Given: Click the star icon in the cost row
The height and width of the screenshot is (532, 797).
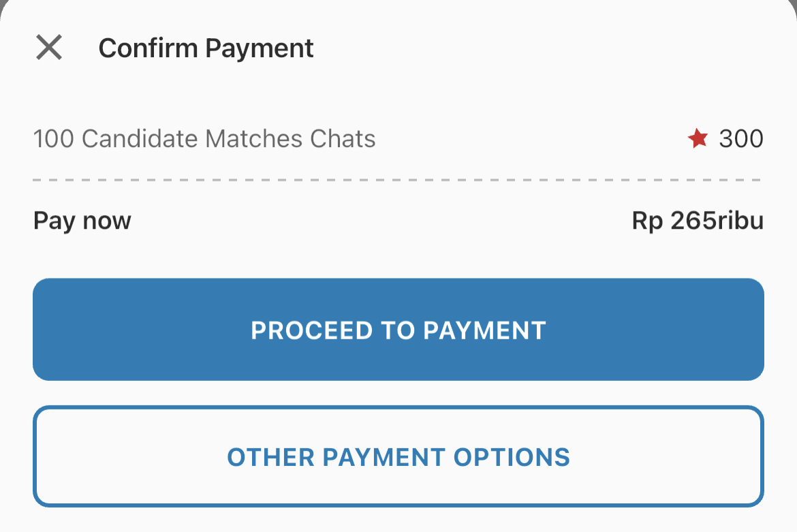Looking at the screenshot, I should click(698, 138).
